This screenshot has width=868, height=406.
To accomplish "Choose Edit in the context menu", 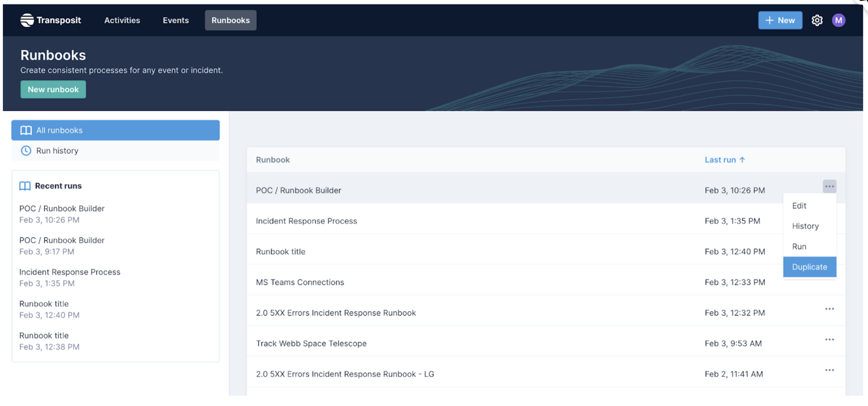I will tap(799, 206).
